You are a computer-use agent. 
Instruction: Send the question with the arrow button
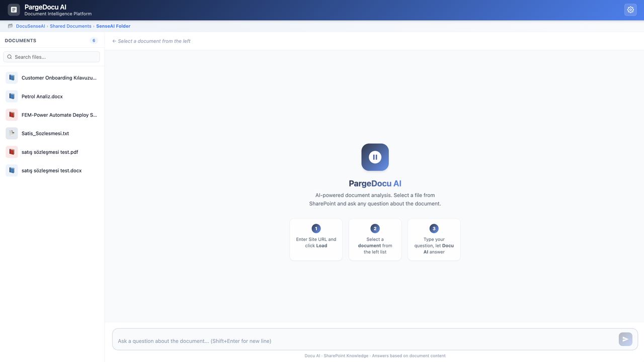pyautogui.click(x=625, y=339)
